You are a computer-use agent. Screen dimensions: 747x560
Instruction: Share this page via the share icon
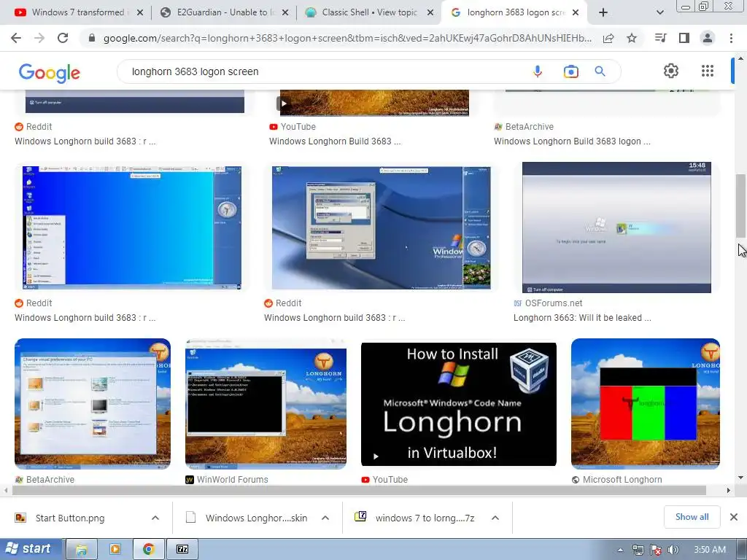(608, 39)
